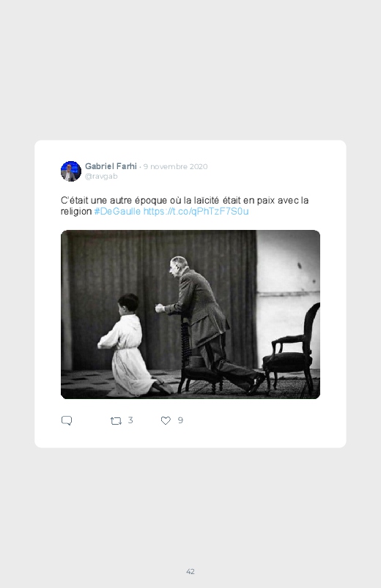Click page number 42 at bottom
This screenshot has width=381, height=588.
(190, 571)
